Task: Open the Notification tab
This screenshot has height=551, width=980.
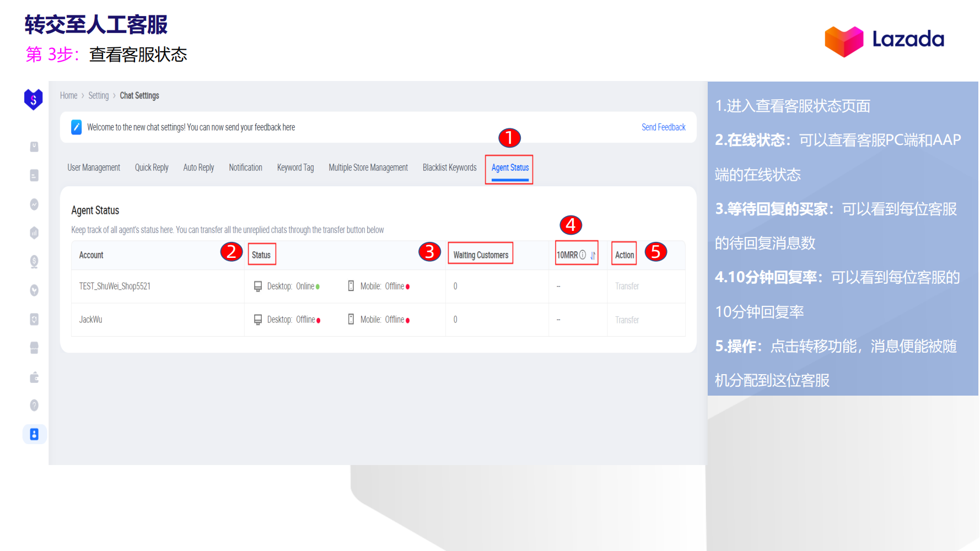Action: point(246,168)
